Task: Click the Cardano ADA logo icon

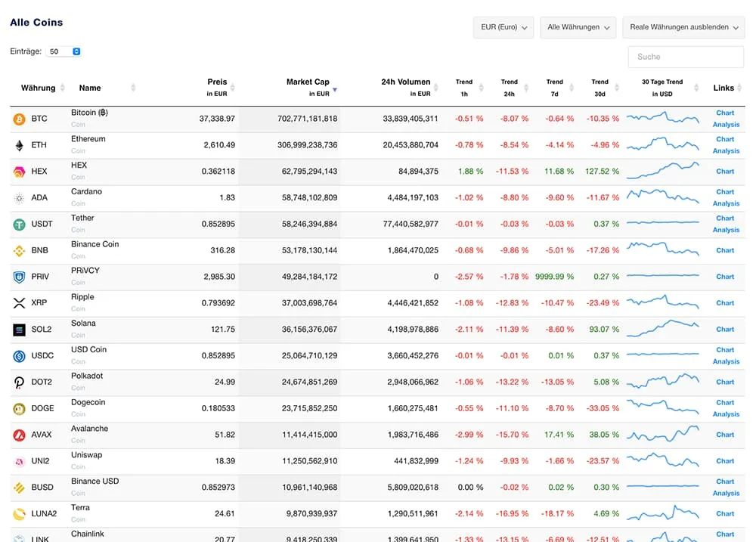Action: tap(20, 198)
